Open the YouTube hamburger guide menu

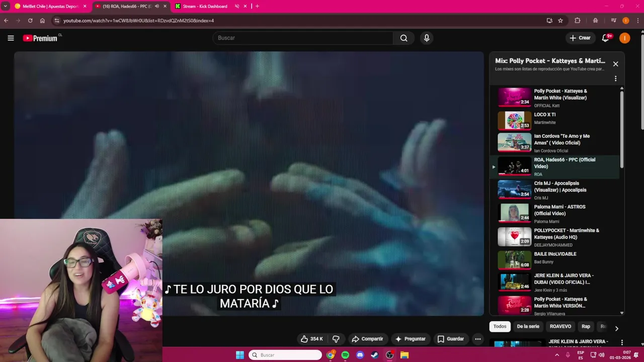pyautogui.click(x=11, y=38)
